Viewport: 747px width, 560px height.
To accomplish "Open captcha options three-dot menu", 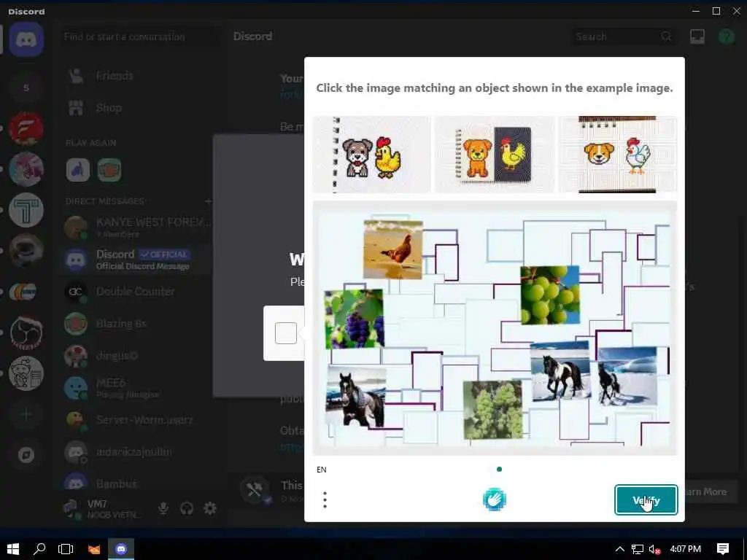I will click(325, 500).
